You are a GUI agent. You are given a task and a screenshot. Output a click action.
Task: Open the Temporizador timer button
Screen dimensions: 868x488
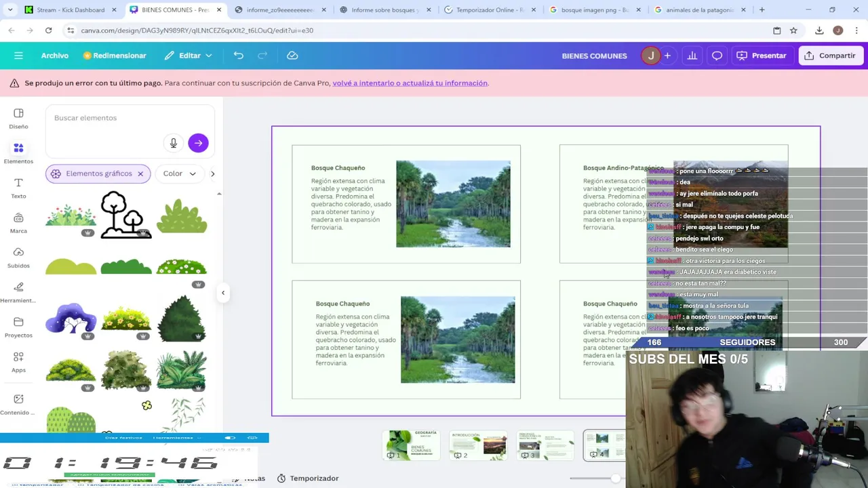click(308, 479)
